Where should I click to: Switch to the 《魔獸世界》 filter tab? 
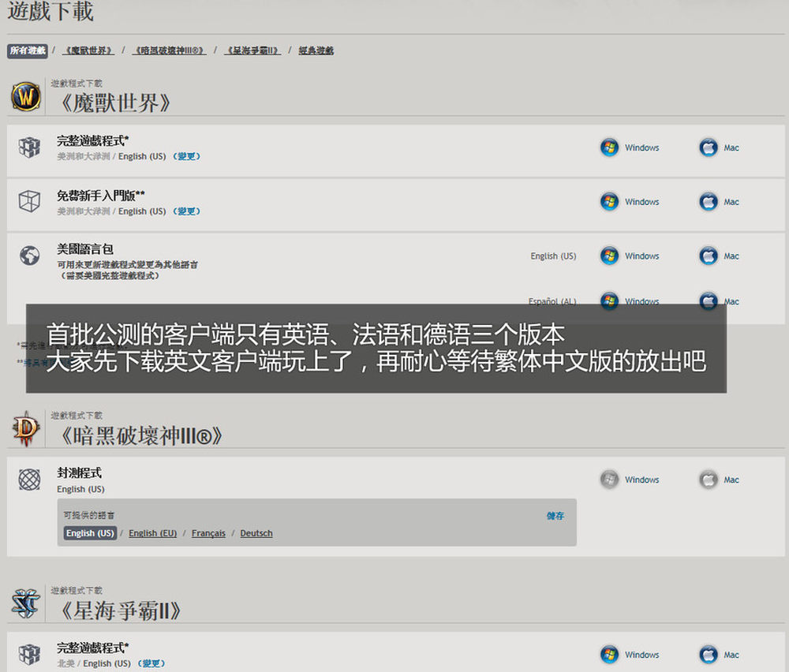[88, 50]
